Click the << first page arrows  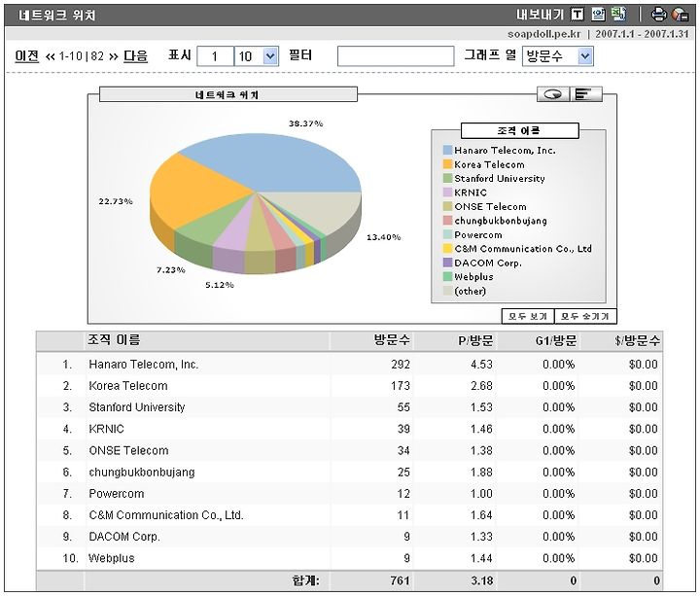pos(50,56)
